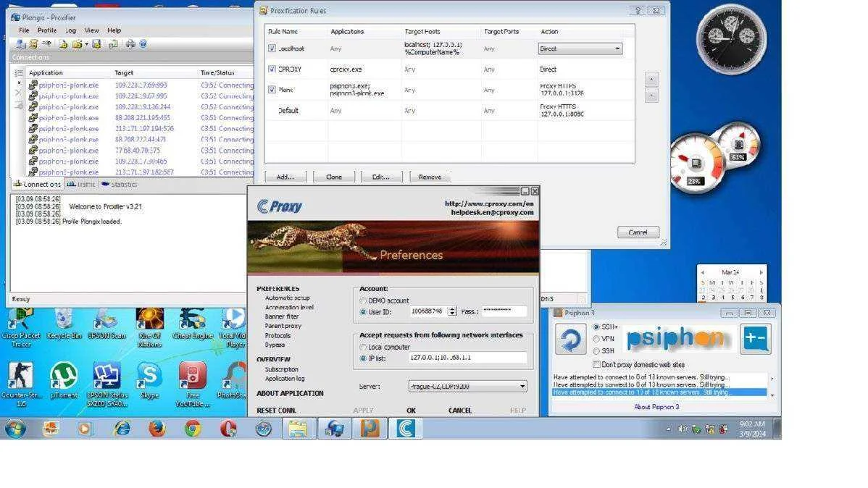
Task: Open Firefox from the taskbar
Action: click(x=157, y=429)
